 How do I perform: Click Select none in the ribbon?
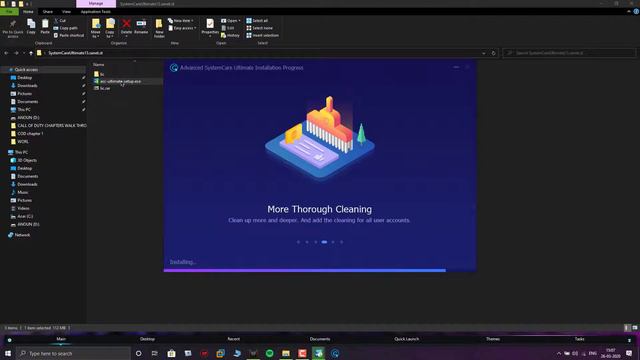pyautogui.click(x=259, y=28)
